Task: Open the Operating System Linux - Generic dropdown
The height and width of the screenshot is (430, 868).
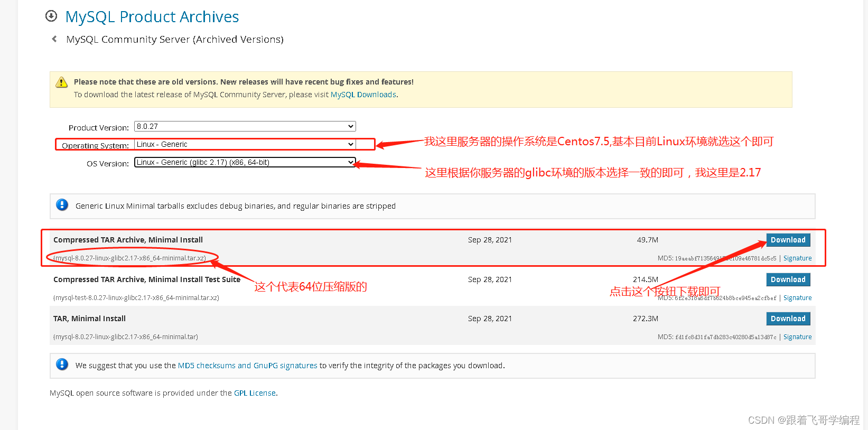Action: click(x=245, y=144)
